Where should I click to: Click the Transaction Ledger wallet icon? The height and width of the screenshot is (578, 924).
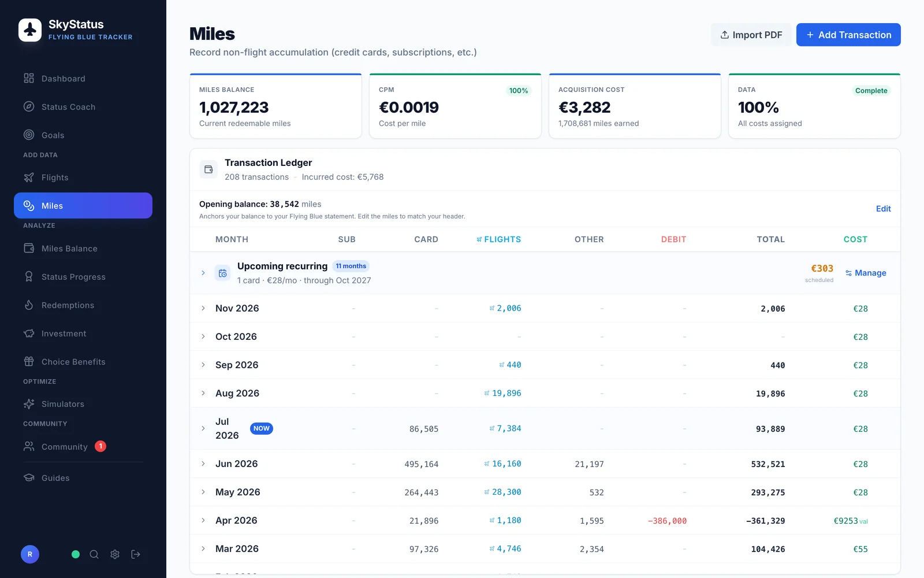[208, 169]
